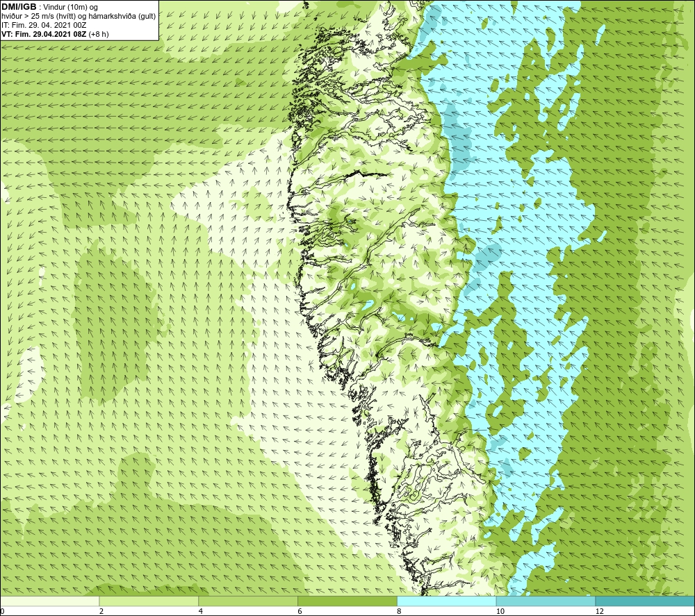Screen dimensions: 695x616
Task: Click the 'Vindur (10m) og' label
Action: point(72,8)
